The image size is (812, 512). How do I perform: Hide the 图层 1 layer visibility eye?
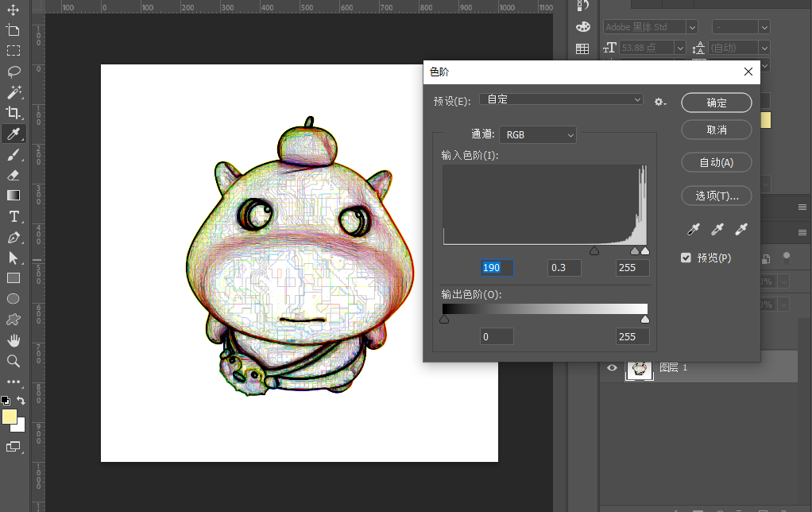tap(612, 367)
